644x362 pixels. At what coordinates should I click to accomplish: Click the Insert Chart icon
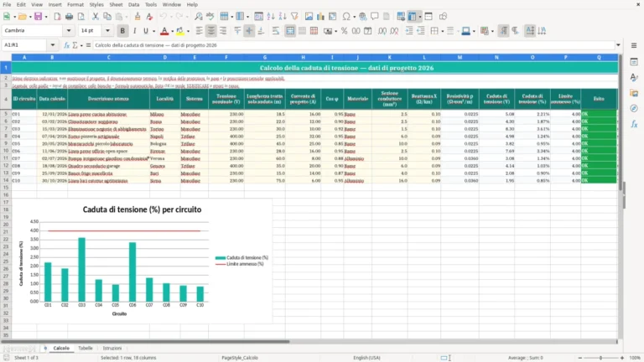(320, 17)
